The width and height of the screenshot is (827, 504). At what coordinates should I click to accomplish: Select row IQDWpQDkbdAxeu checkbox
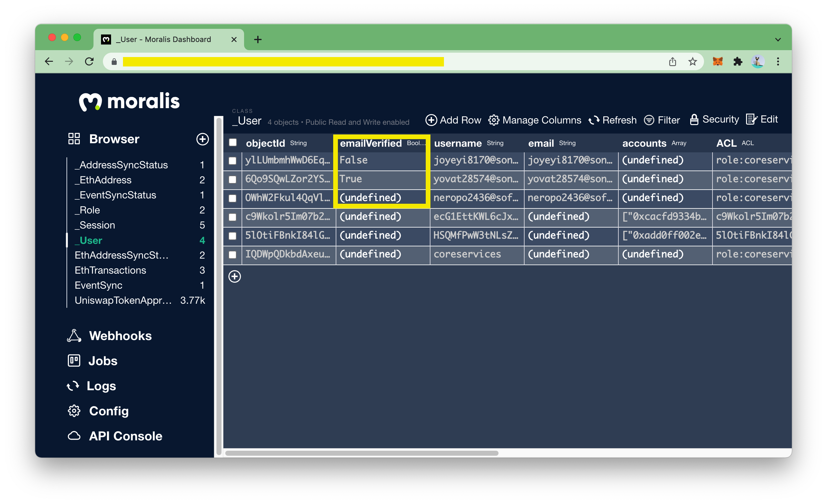click(x=232, y=255)
